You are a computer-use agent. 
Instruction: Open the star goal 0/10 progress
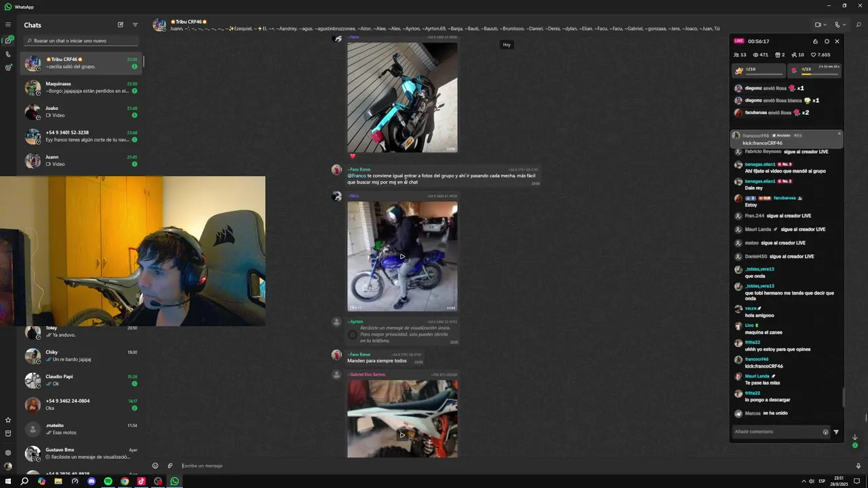tap(759, 70)
